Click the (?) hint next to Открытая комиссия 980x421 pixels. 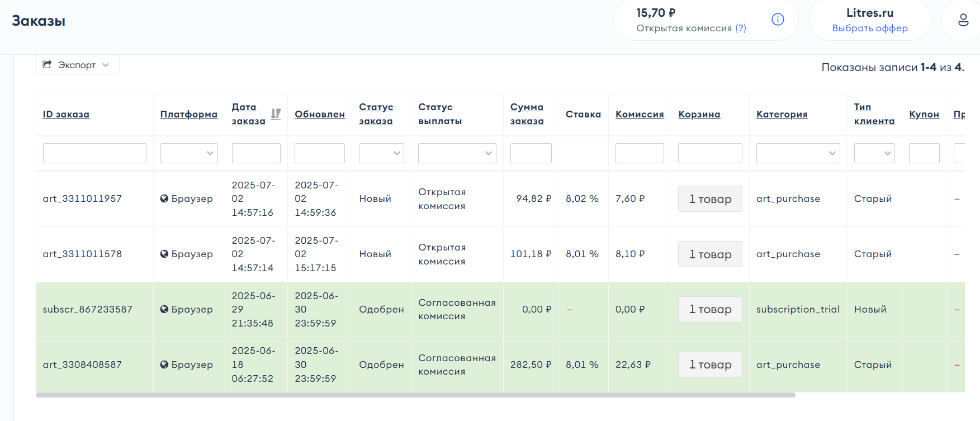741,28
